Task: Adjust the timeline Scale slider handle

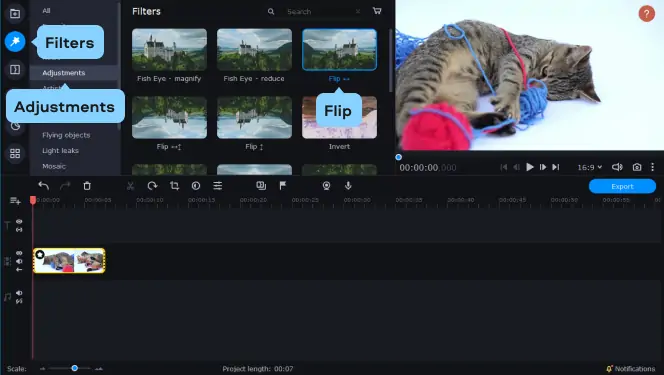Action: [x=75, y=368]
